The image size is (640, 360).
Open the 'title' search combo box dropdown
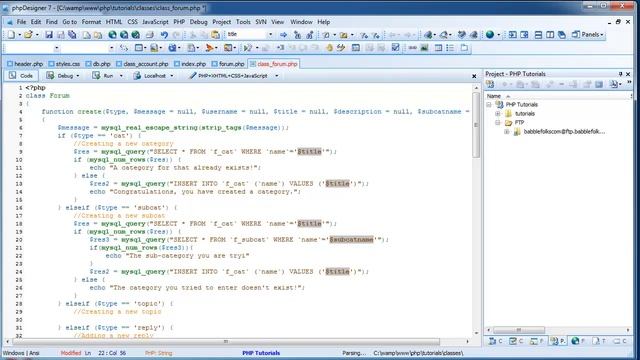[x=270, y=35]
